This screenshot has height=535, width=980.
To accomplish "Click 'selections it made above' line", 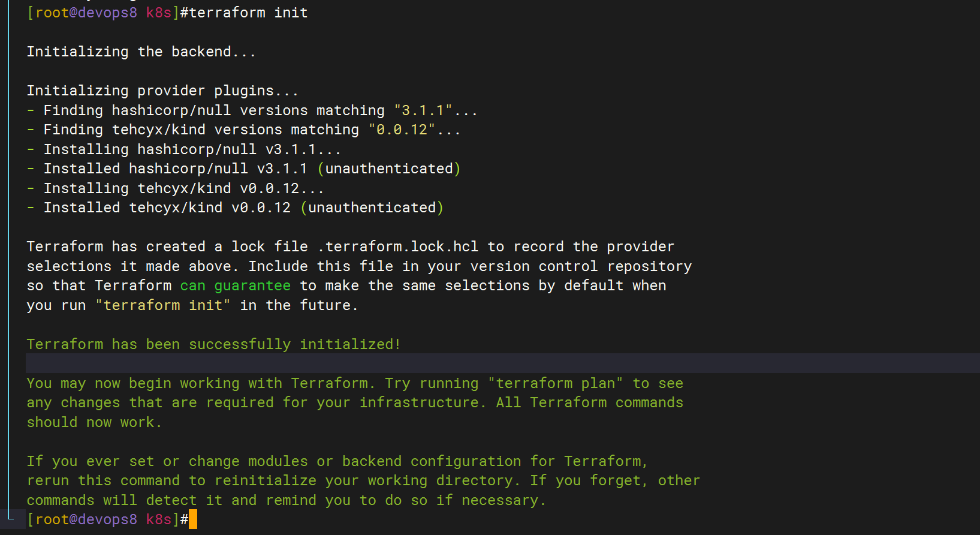I will [360, 266].
